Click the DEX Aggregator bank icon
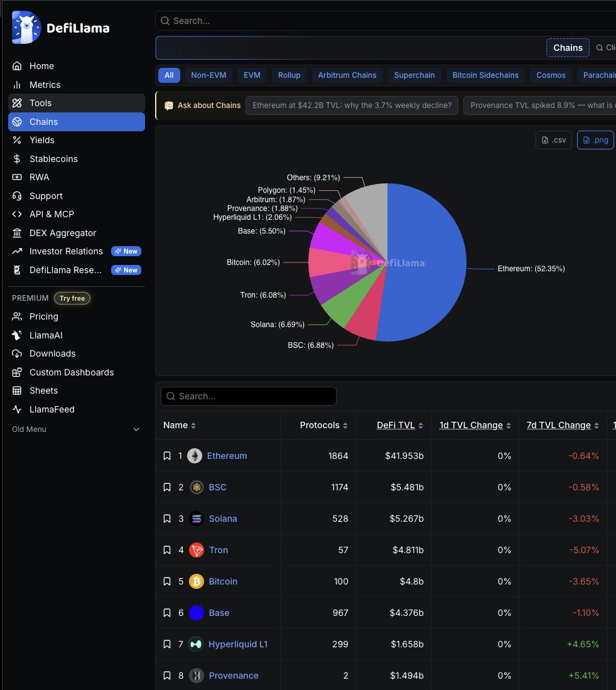 point(17,233)
